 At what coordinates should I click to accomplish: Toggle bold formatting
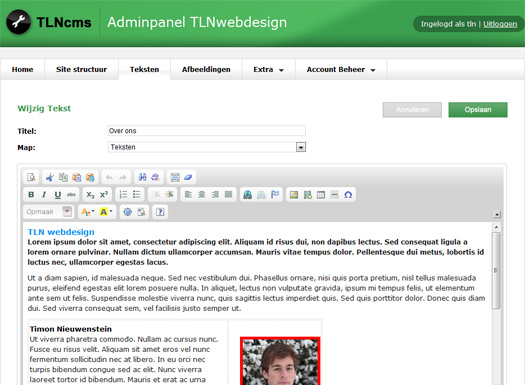(31, 195)
